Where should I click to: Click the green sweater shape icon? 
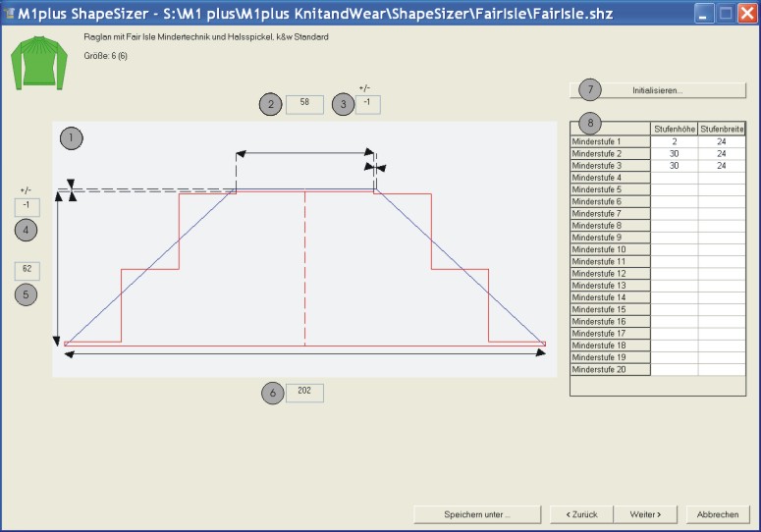[x=36, y=61]
